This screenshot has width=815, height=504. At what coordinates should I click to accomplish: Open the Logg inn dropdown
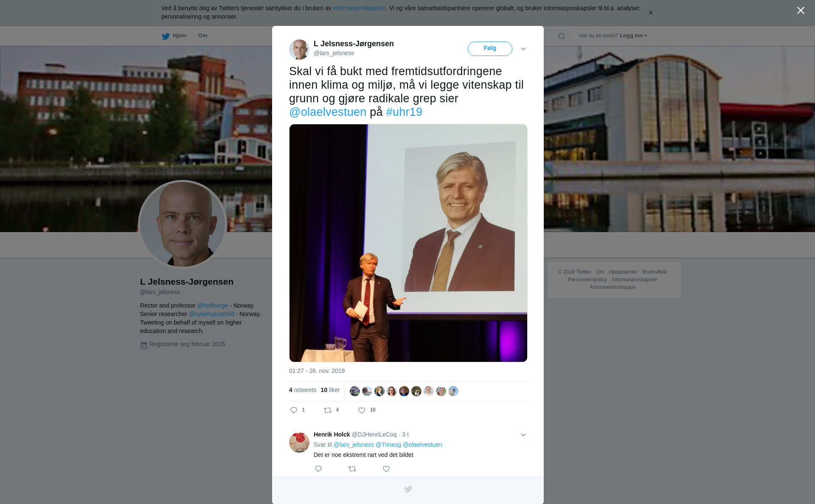pos(633,36)
